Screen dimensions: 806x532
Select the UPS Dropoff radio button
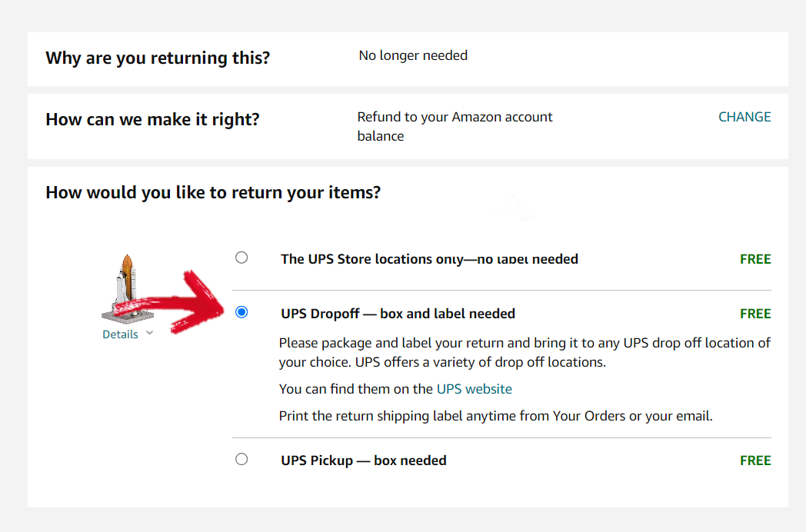click(241, 312)
